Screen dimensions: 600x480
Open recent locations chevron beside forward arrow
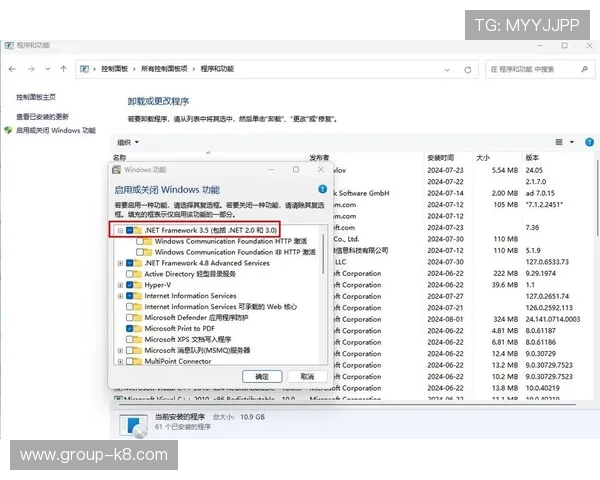point(47,69)
